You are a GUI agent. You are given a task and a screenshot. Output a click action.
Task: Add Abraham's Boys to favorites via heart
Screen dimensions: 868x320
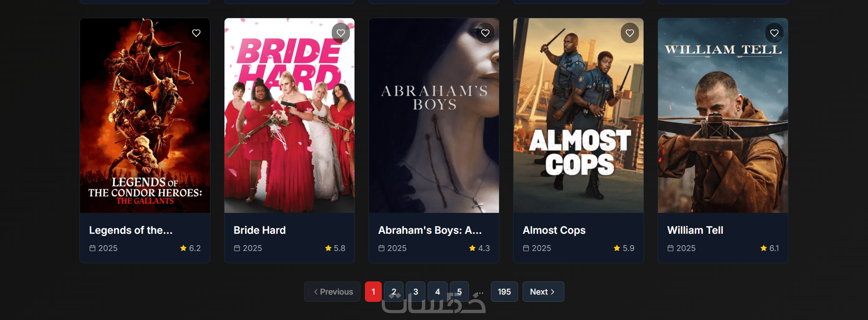(x=485, y=33)
